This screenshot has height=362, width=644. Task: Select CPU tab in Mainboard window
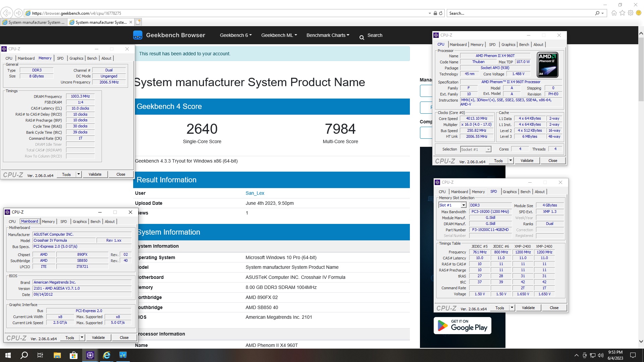tap(12, 222)
